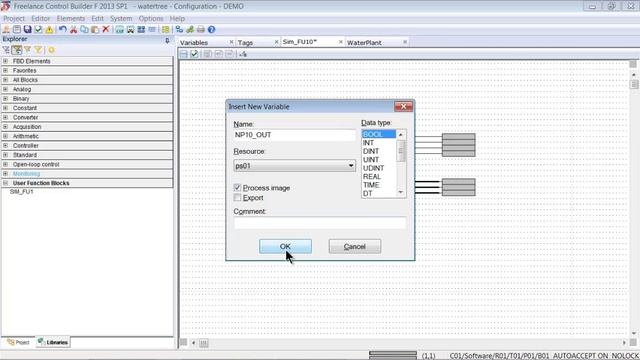Screen dimensions: 640x360
Task: Click the green commissioning toolbar icon
Action: (190, 29)
